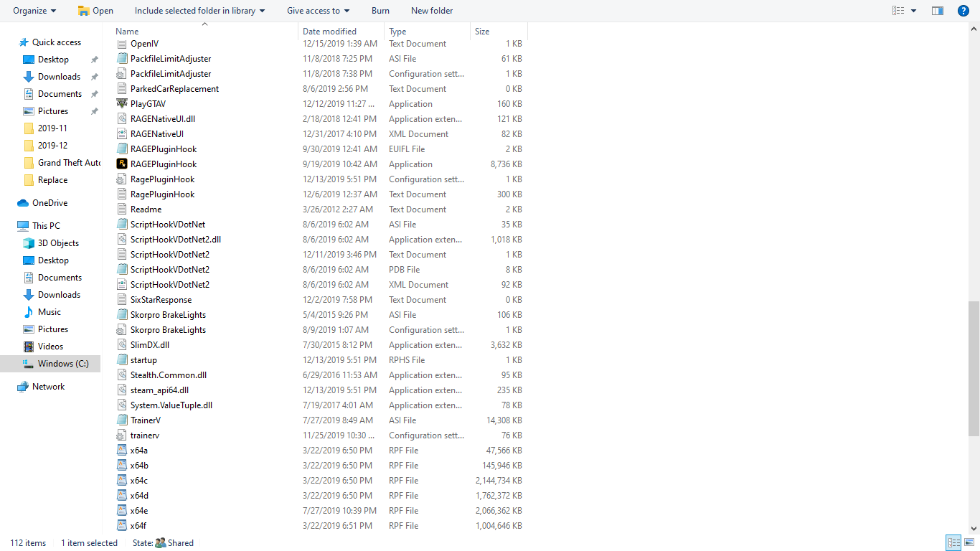Select the x64b file name
Viewport: 980px width, 551px height.
[x=139, y=466]
